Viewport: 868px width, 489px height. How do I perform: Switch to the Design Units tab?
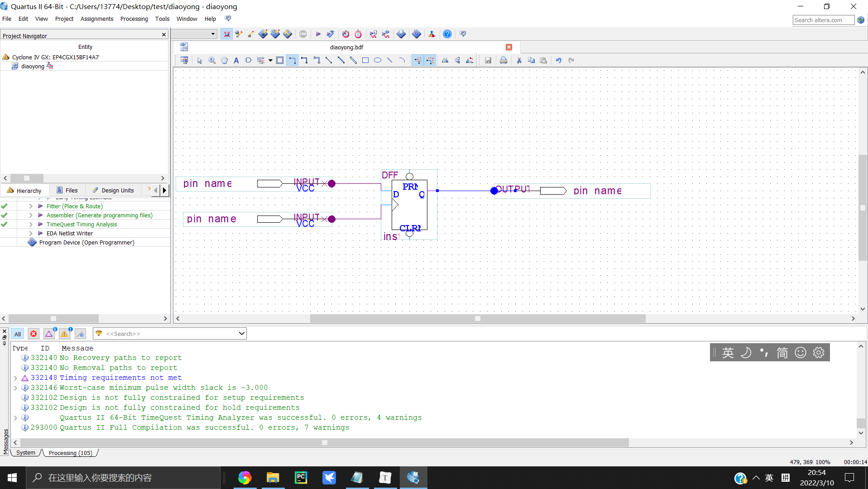[x=113, y=190]
